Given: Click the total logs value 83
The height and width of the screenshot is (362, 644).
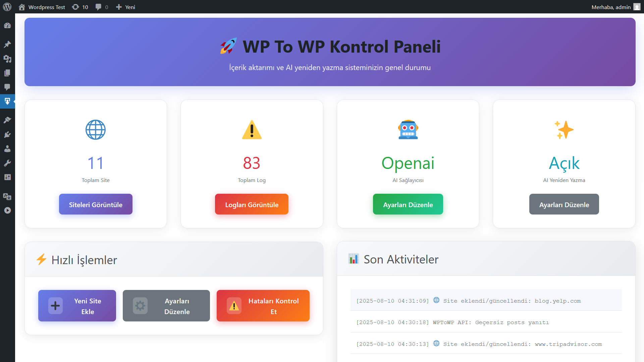Looking at the screenshot, I should click(252, 163).
